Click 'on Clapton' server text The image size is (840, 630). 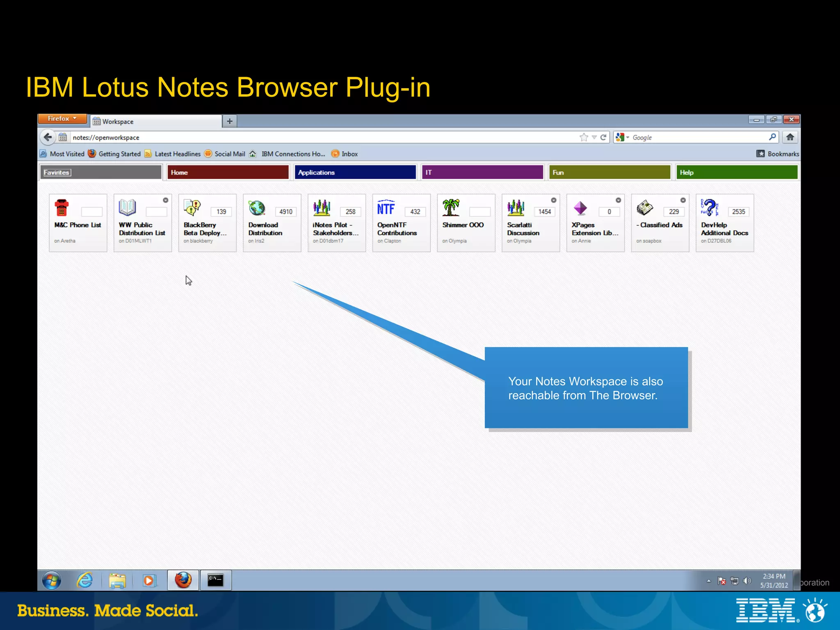389,241
